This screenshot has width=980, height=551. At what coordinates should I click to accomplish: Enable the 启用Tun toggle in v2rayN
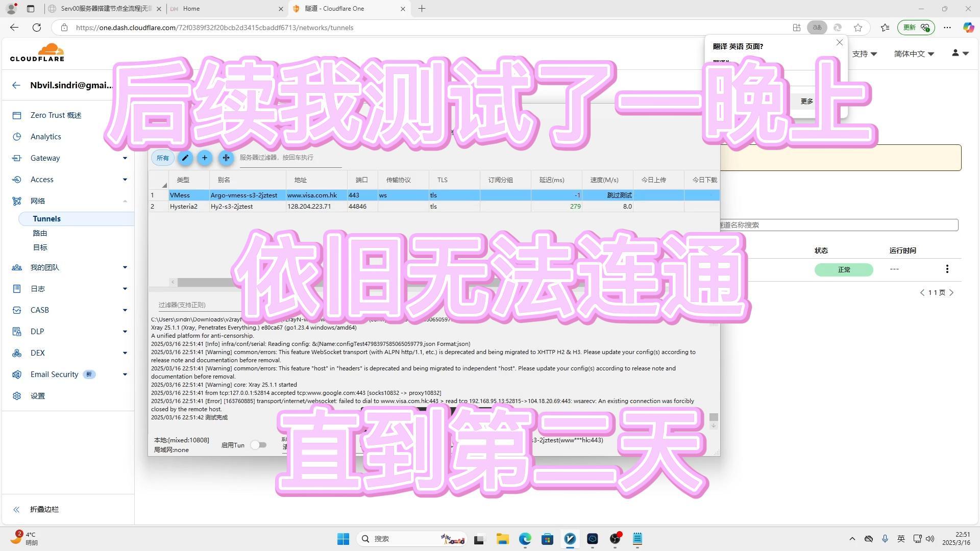[259, 445]
